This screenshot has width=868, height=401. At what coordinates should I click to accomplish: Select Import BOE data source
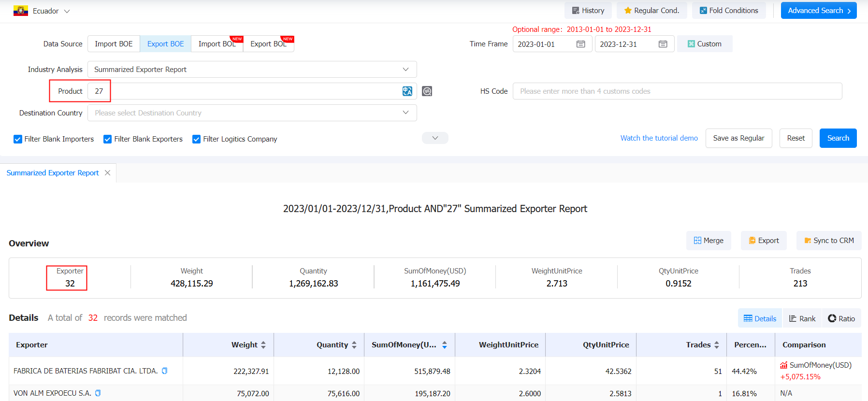tap(114, 44)
